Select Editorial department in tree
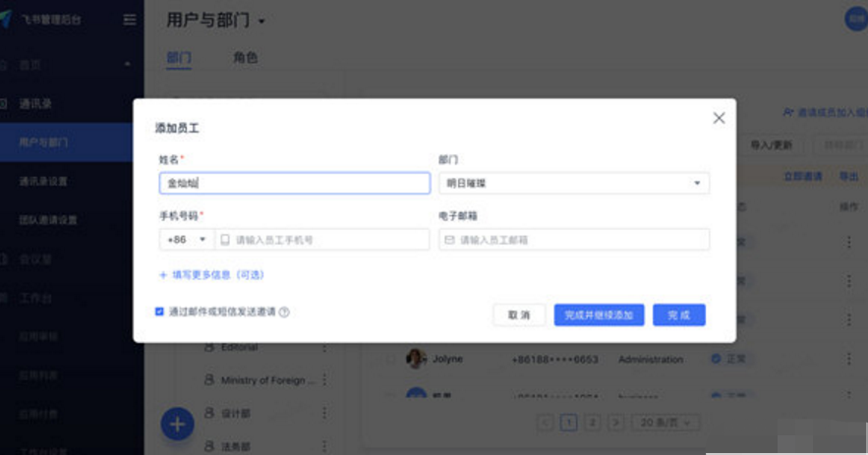 239,347
